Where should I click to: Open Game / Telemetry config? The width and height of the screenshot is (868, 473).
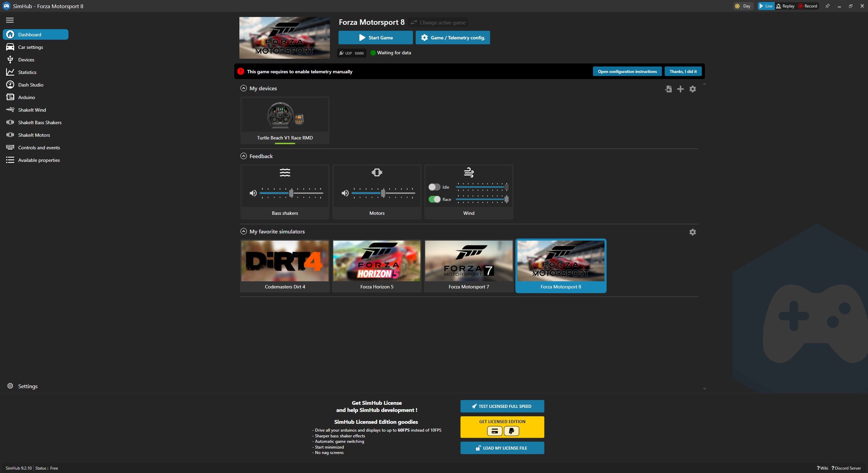[453, 38]
